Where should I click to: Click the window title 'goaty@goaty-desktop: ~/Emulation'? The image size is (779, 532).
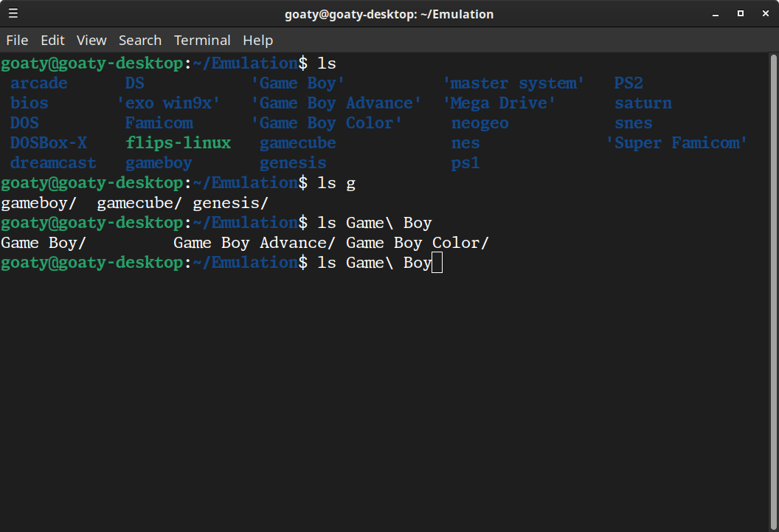389,14
